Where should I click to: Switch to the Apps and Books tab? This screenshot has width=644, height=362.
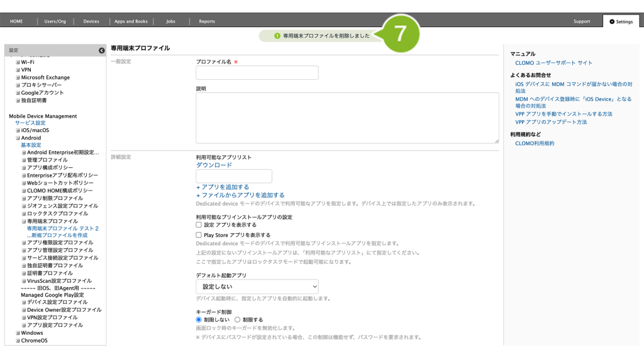pyautogui.click(x=131, y=21)
